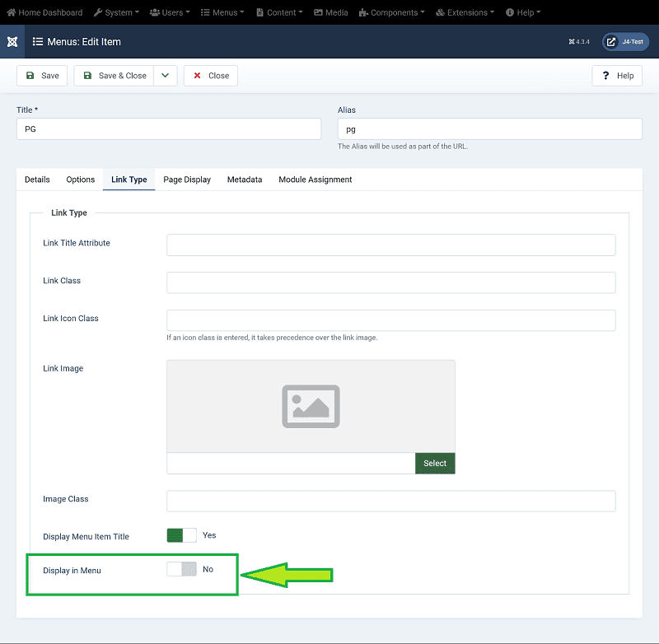The height and width of the screenshot is (644, 659).
Task: Click the green Select image button
Action: [434, 463]
